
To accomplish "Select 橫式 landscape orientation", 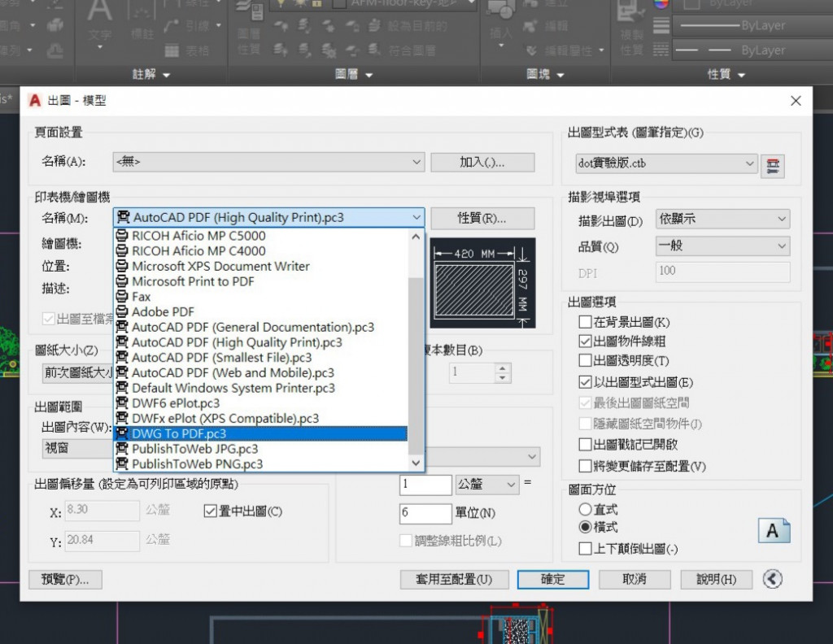I will coord(585,527).
